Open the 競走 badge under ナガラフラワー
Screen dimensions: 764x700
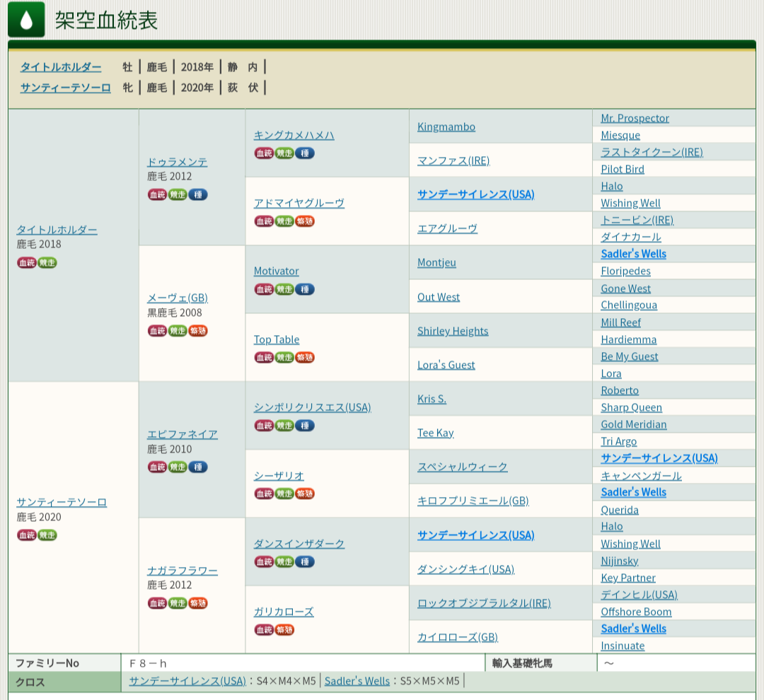178,603
